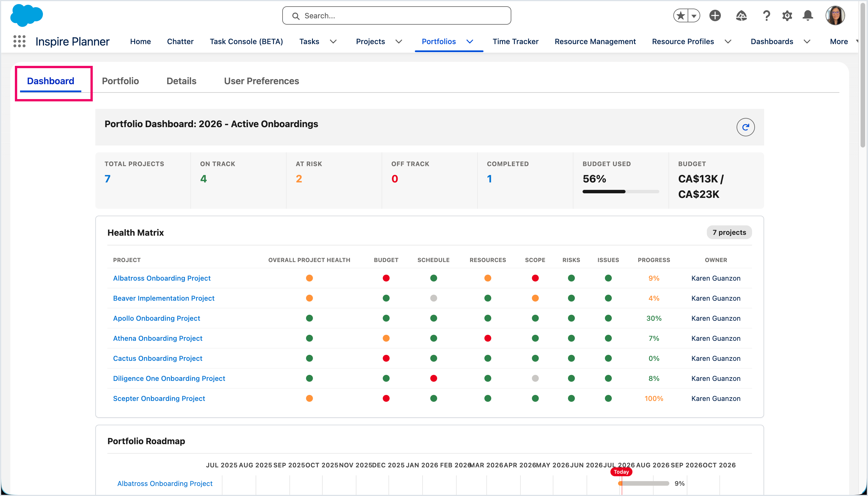Click the Favorites star icon
868x496 pixels.
coord(680,16)
